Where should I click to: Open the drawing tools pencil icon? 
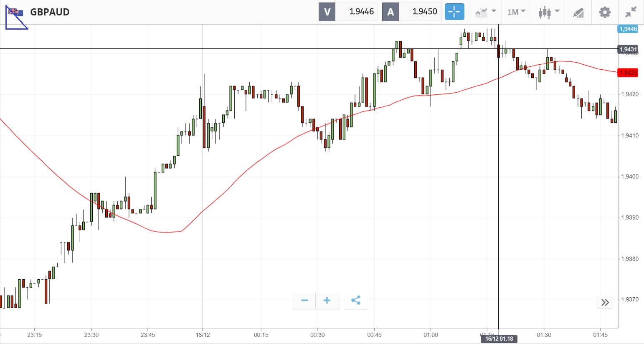(578, 13)
